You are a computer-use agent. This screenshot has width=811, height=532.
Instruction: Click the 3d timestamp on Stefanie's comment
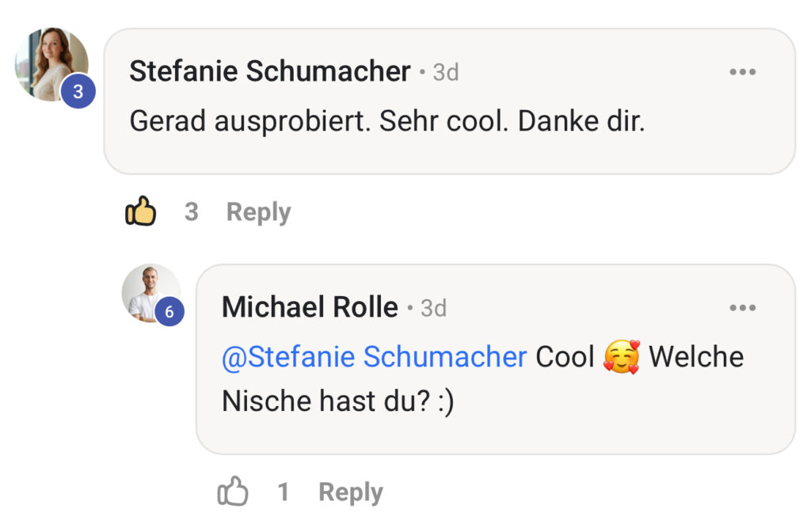(445, 71)
